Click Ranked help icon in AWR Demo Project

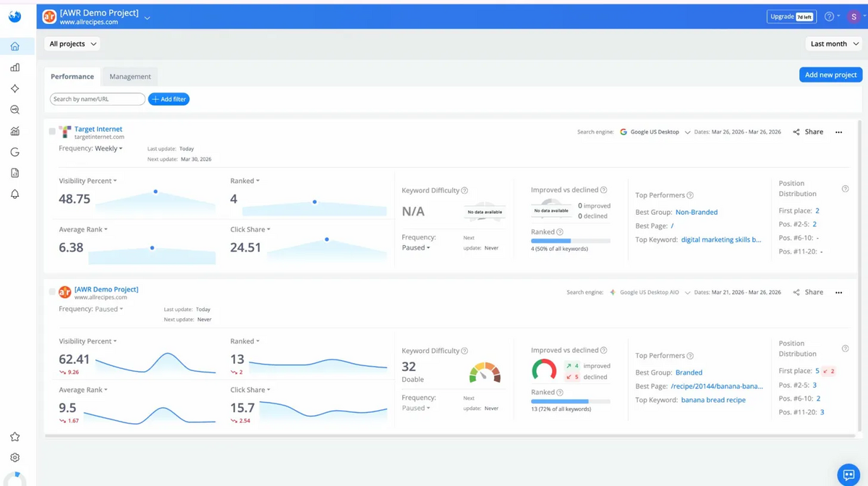click(x=560, y=392)
